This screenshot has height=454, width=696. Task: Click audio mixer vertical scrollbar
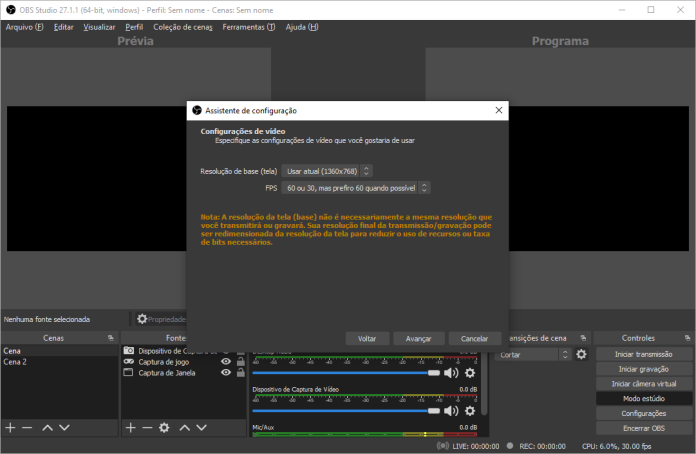[484, 384]
